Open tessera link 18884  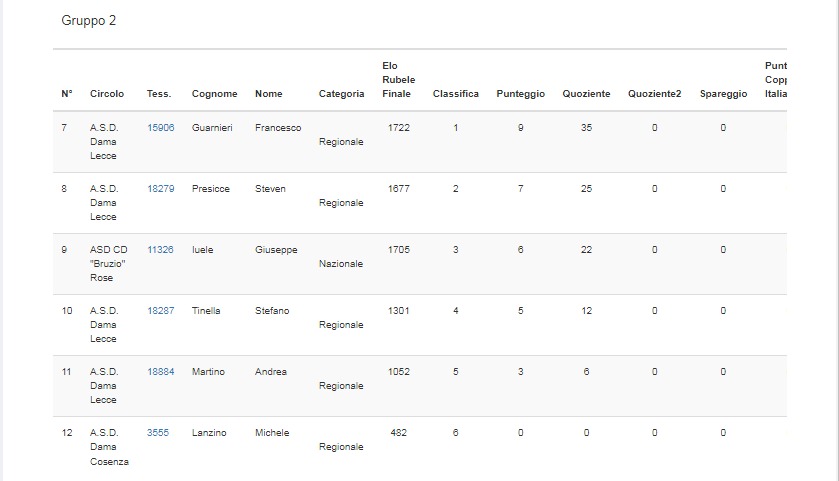pos(160,372)
